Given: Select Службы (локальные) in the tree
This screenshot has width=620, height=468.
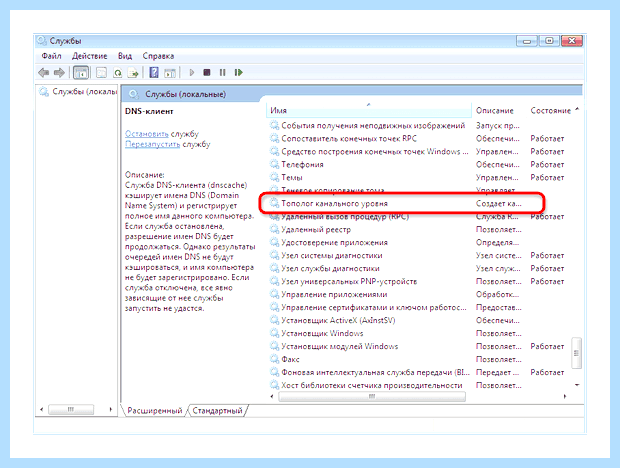Looking at the screenshot, I should point(78,92).
